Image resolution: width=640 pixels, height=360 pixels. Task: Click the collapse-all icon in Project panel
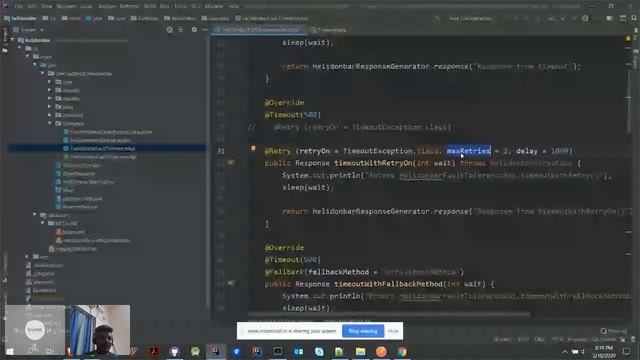[181, 30]
